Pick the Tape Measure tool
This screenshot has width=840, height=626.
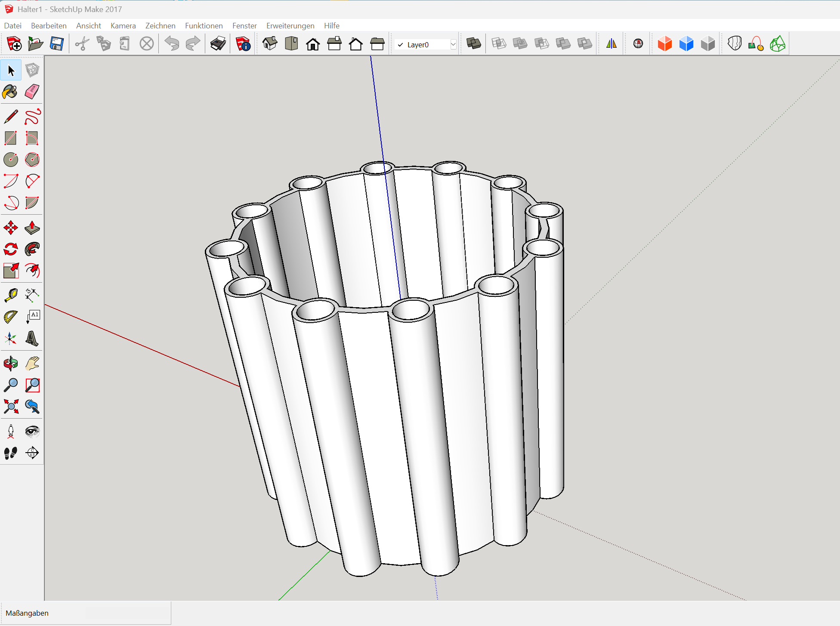pyautogui.click(x=10, y=296)
